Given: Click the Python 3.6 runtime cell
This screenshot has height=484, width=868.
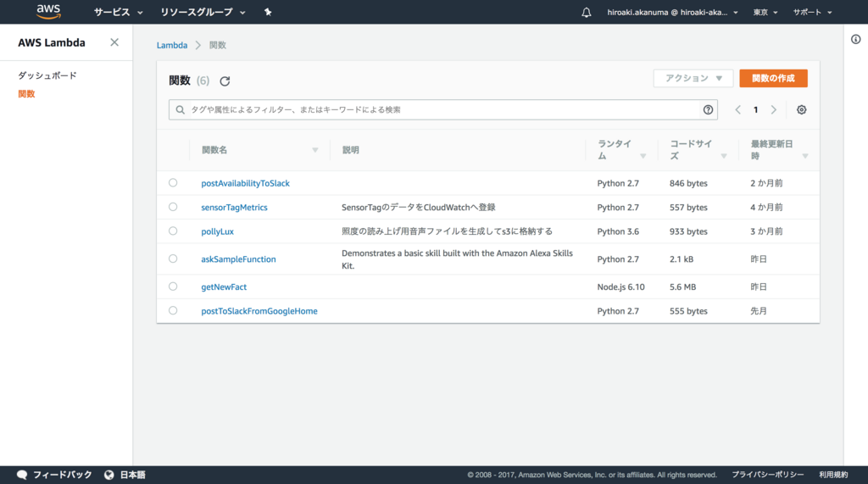Looking at the screenshot, I should 618,231.
